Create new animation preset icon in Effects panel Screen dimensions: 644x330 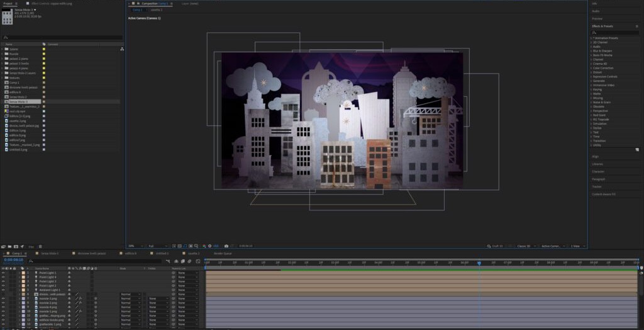coord(637,150)
